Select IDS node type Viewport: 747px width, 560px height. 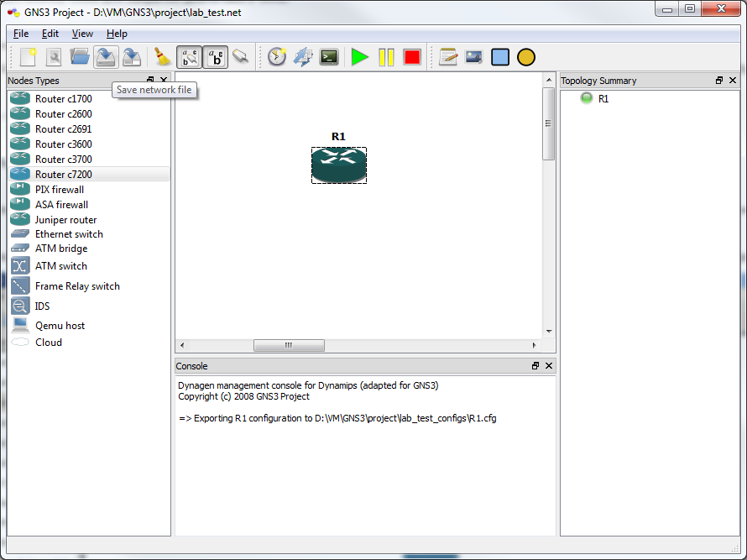click(x=89, y=306)
